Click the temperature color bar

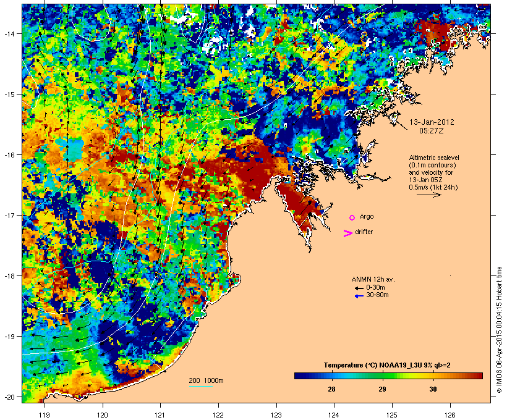[388, 376]
